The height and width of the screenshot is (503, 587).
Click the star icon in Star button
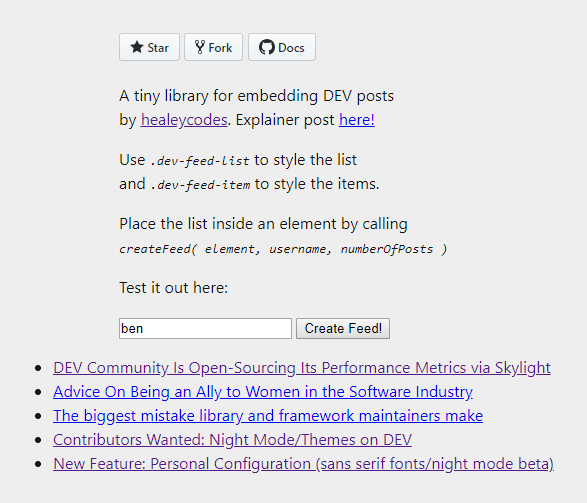[137, 47]
